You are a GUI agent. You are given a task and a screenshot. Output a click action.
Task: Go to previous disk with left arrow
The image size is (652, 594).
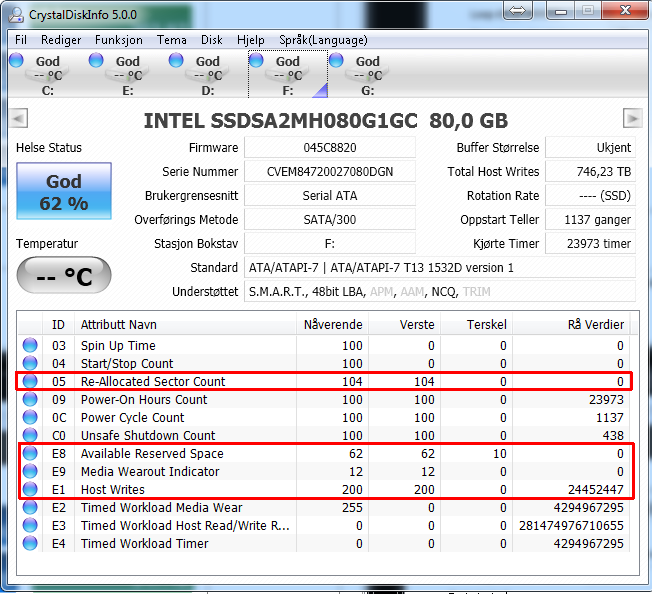tap(19, 118)
